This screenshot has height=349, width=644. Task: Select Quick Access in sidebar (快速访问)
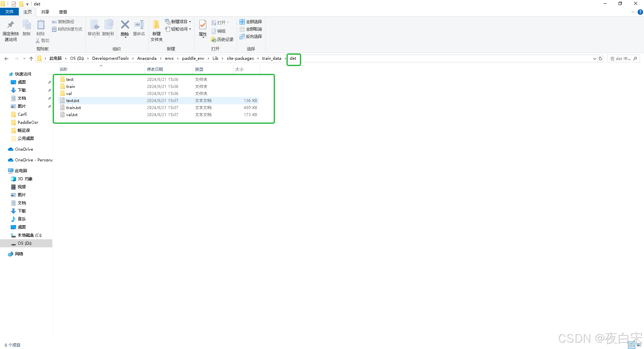pyautogui.click(x=20, y=74)
